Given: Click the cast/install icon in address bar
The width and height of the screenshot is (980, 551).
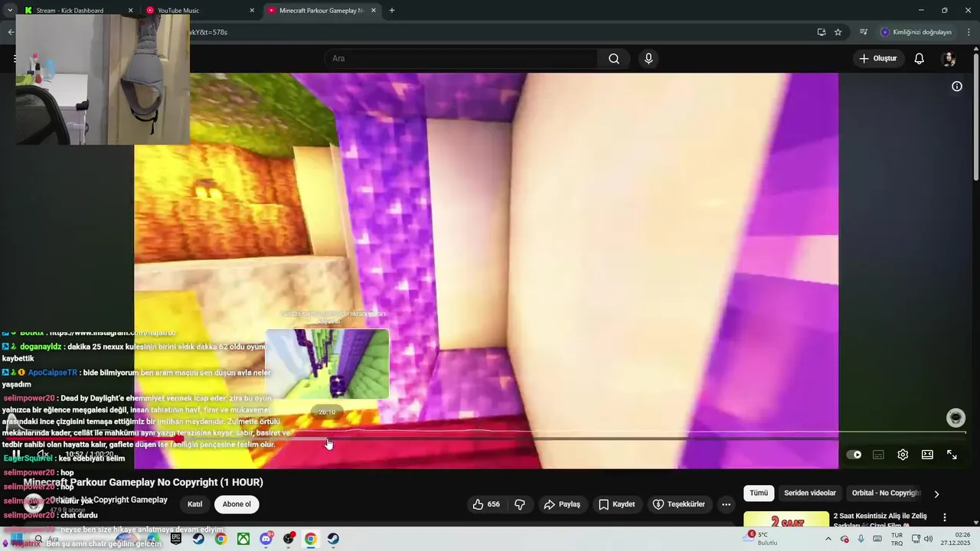Looking at the screenshot, I should pyautogui.click(x=822, y=32).
